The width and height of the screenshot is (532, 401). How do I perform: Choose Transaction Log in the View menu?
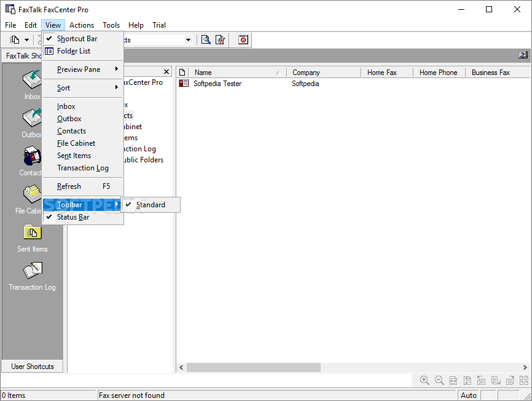pos(83,168)
